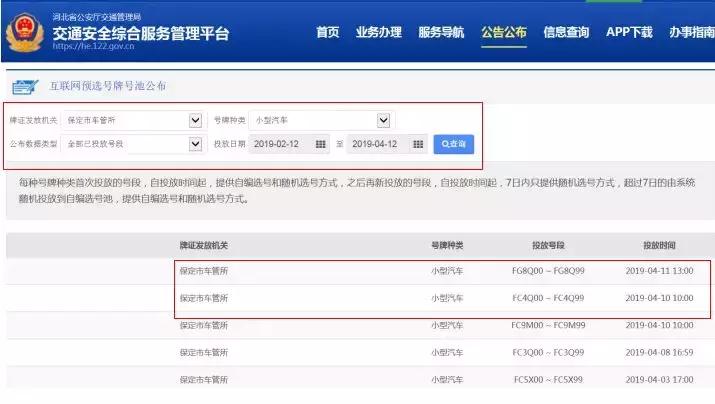Click the 投放时间 column header
The height and width of the screenshot is (404, 715).
pyautogui.click(x=659, y=245)
